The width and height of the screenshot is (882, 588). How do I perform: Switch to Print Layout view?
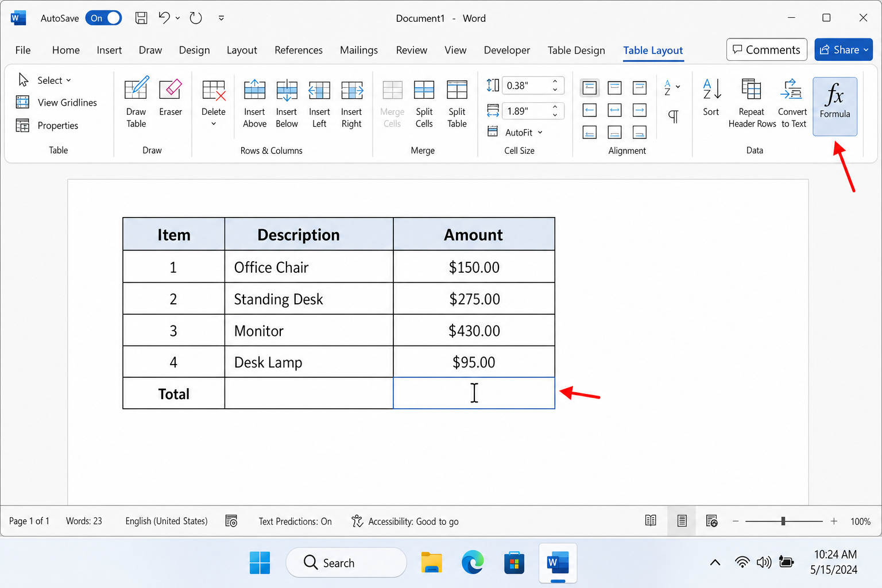(x=682, y=521)
